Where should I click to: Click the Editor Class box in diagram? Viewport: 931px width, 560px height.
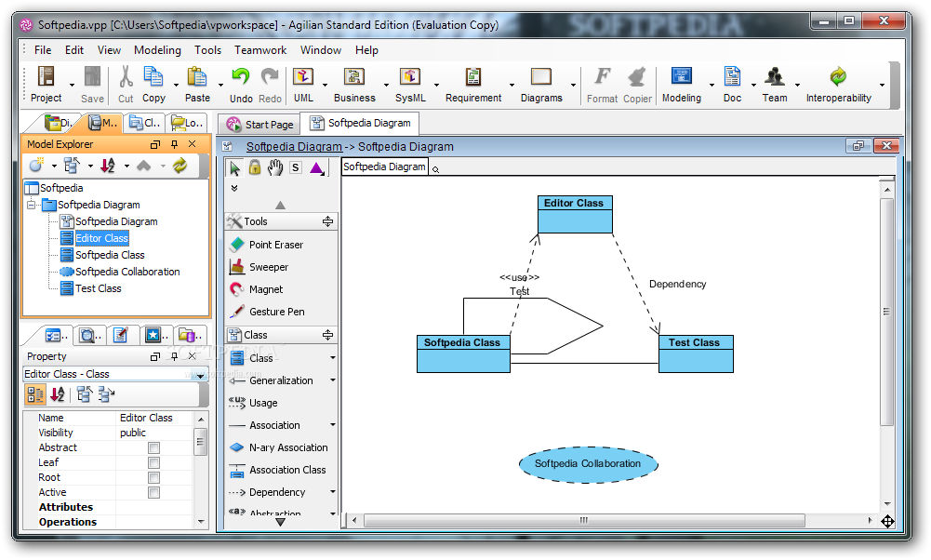coord(575,214)
